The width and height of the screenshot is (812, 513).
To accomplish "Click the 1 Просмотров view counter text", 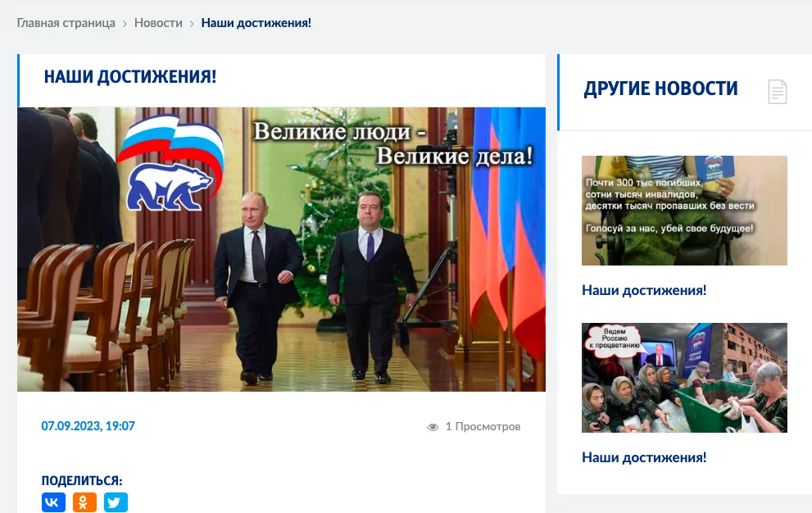I will (483, 426).
